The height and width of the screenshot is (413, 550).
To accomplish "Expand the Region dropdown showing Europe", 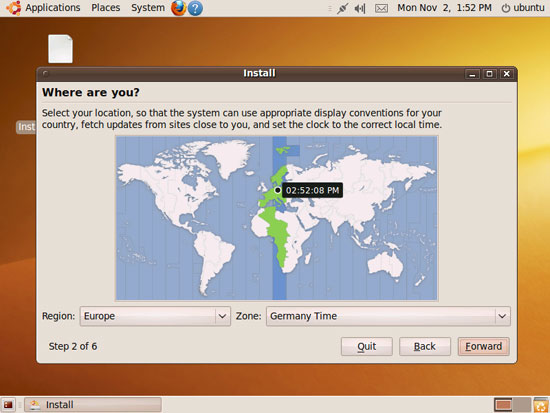I will 155,316.
